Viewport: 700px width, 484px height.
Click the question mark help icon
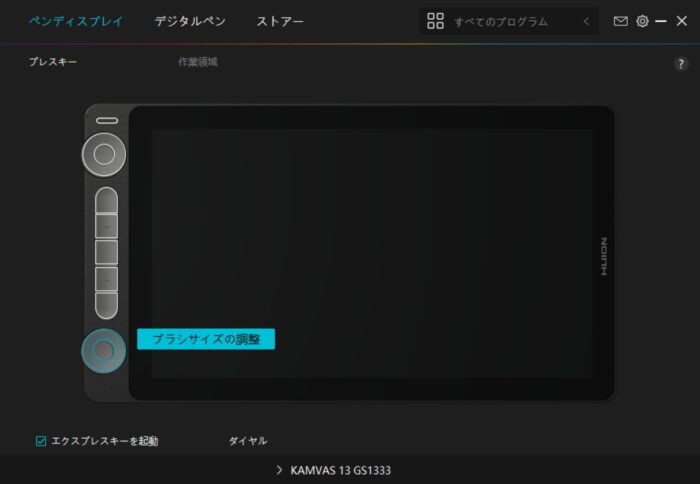click(681, 63)
